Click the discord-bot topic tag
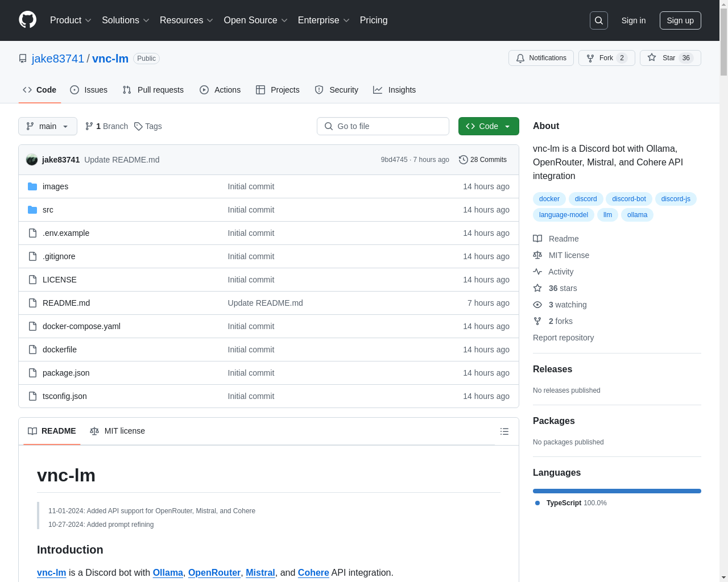The width and height of the screenshot is (728, 582). (629, 199)
